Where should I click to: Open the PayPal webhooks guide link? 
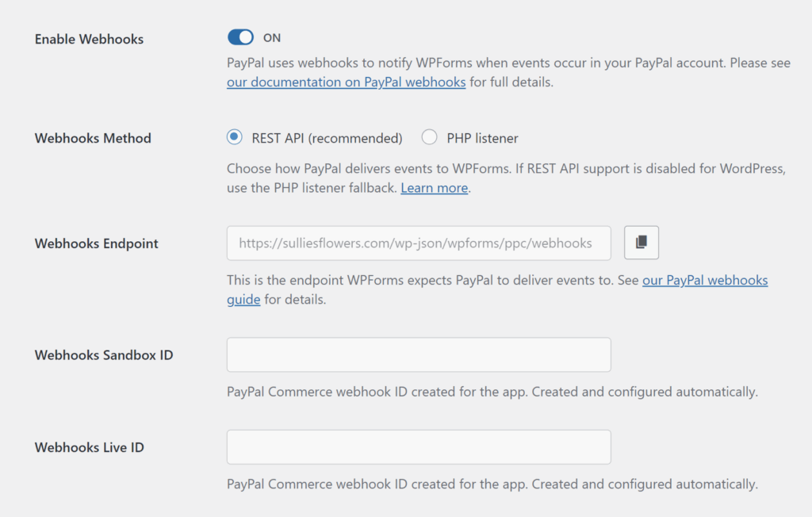point(705,280)
